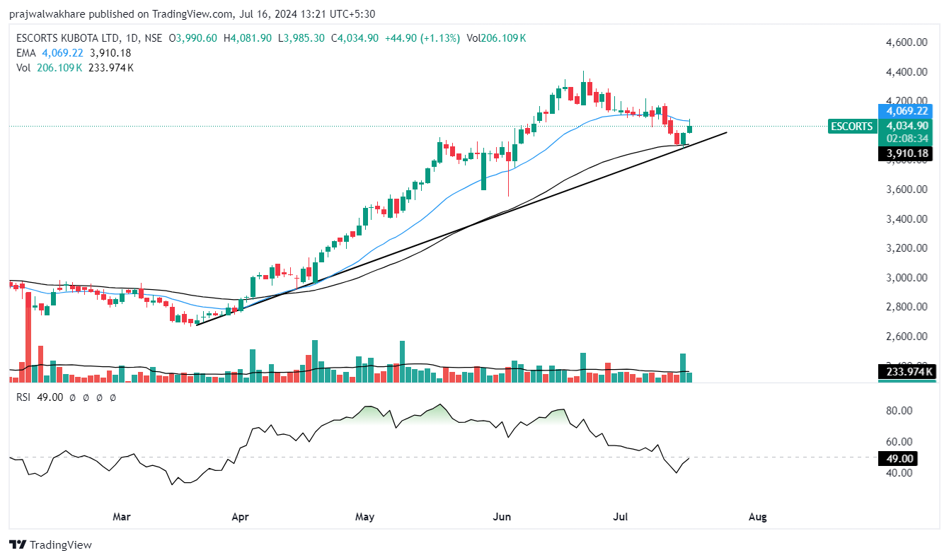Select the RSI indicator legend label
The height and width of the screenshot is (560, 949).
(25, 398)
